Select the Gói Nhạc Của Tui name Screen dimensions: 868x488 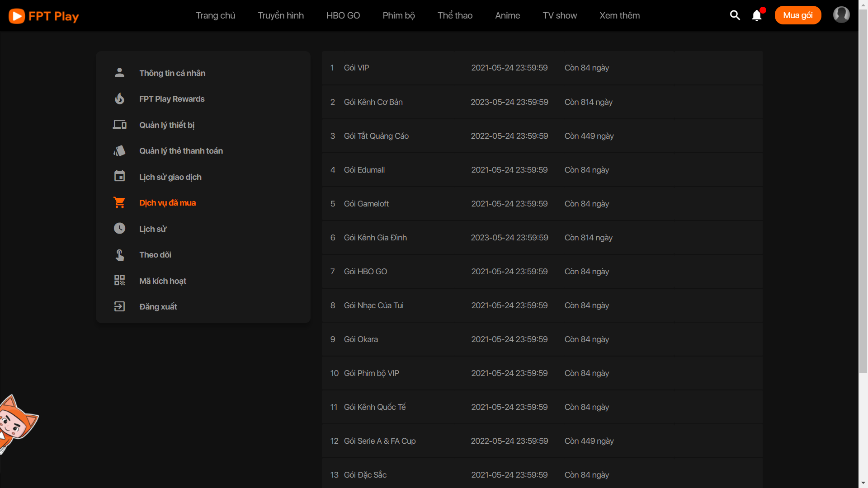click(374, 305)
